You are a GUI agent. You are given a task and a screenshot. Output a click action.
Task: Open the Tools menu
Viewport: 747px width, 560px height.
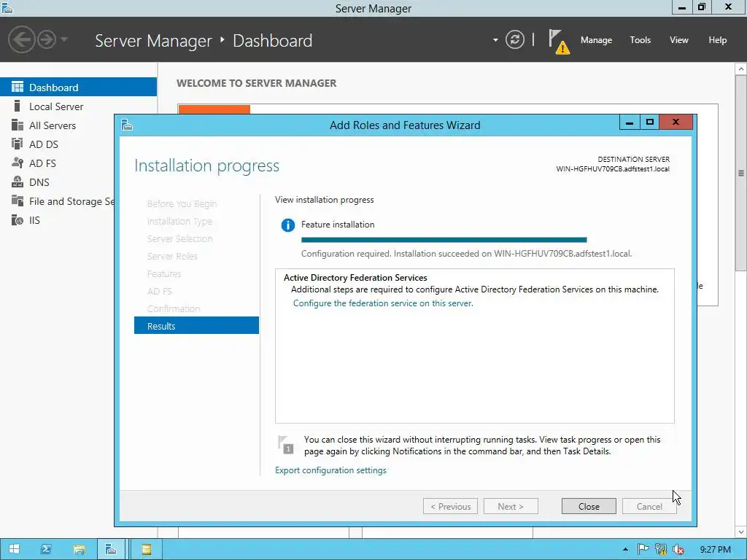coord(640,40)
